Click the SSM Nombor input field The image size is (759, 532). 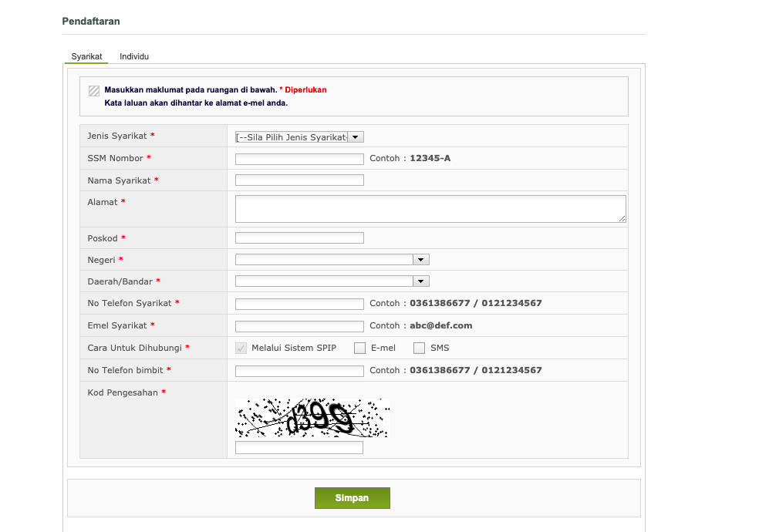point(299,159)
